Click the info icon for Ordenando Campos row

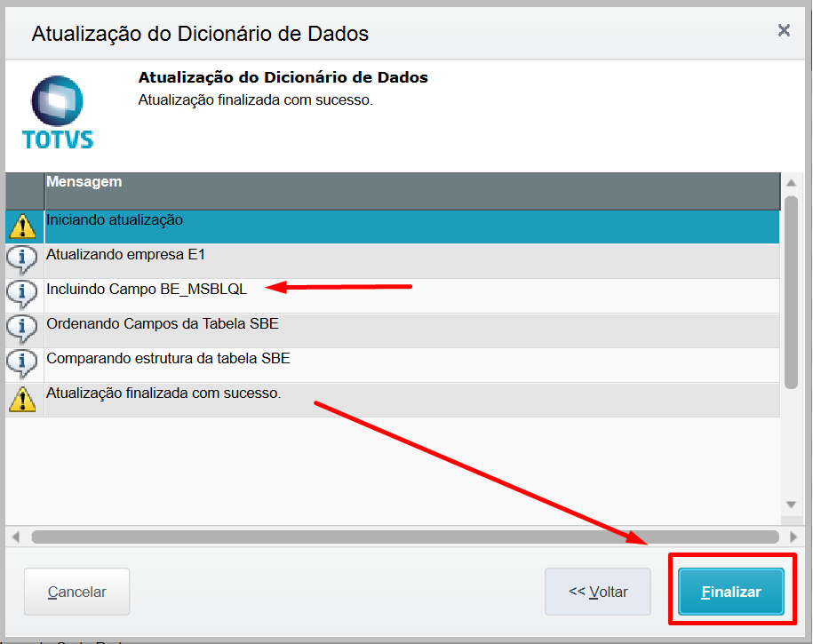coord(22,330)
